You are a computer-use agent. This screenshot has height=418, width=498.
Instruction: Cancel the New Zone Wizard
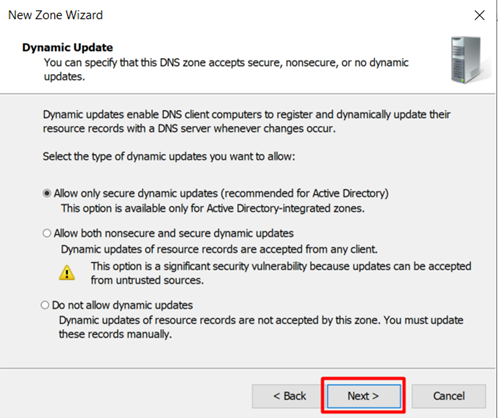pyautogui.click(x=449, y=396)
